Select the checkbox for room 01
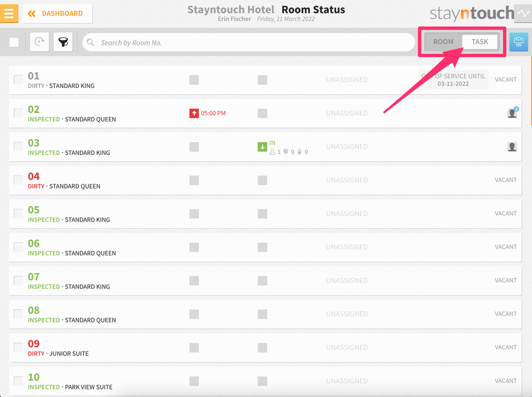This screenshot has width=532, height=397. (x=19, y=80)
